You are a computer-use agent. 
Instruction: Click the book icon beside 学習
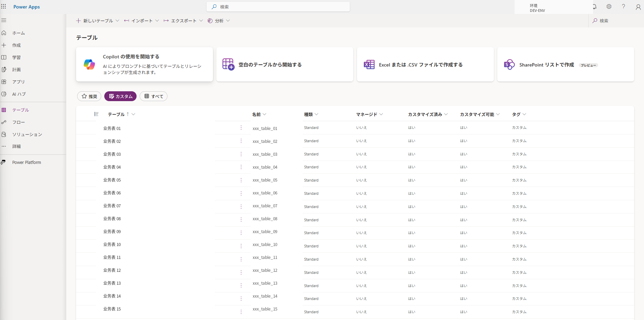[4, 57]
